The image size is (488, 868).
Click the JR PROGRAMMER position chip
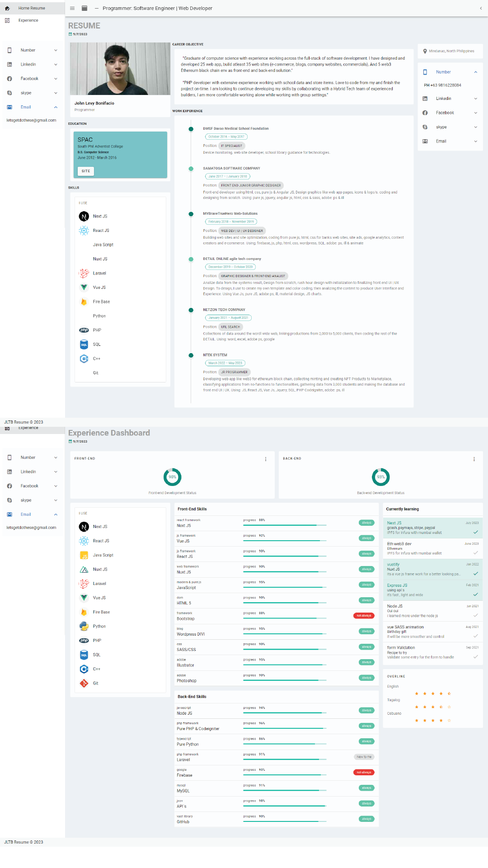pyautogui.click(x=234, y=372)
